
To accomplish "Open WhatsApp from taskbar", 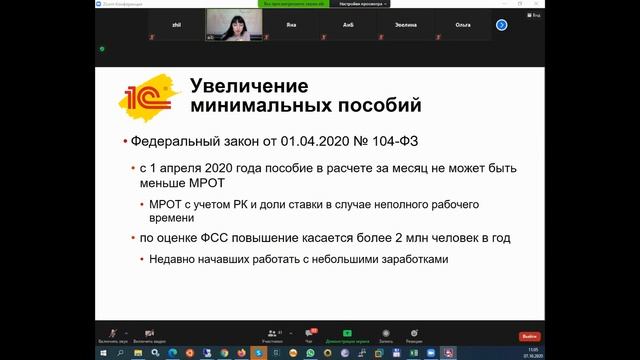I will pyautogui.click(x=310, y=353).
